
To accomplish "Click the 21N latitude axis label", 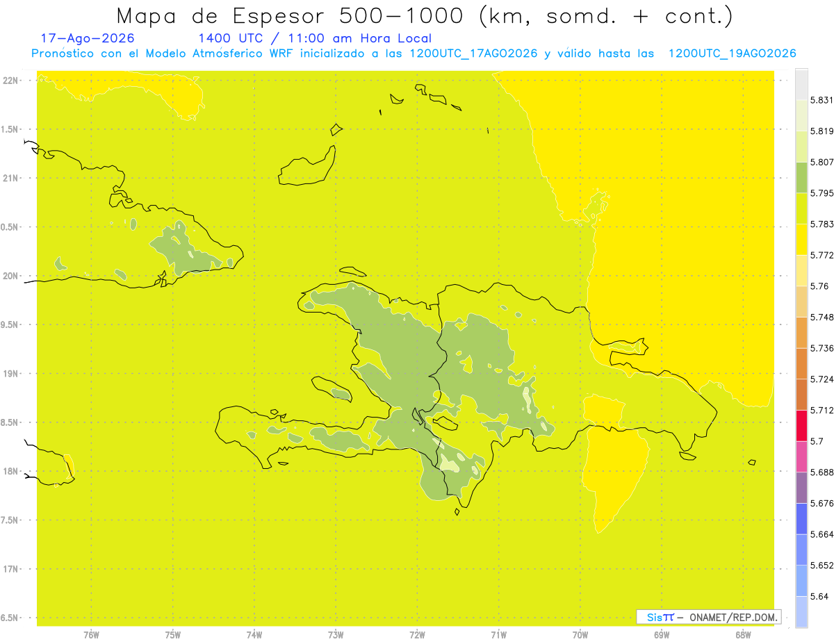I will pos(12,179).
